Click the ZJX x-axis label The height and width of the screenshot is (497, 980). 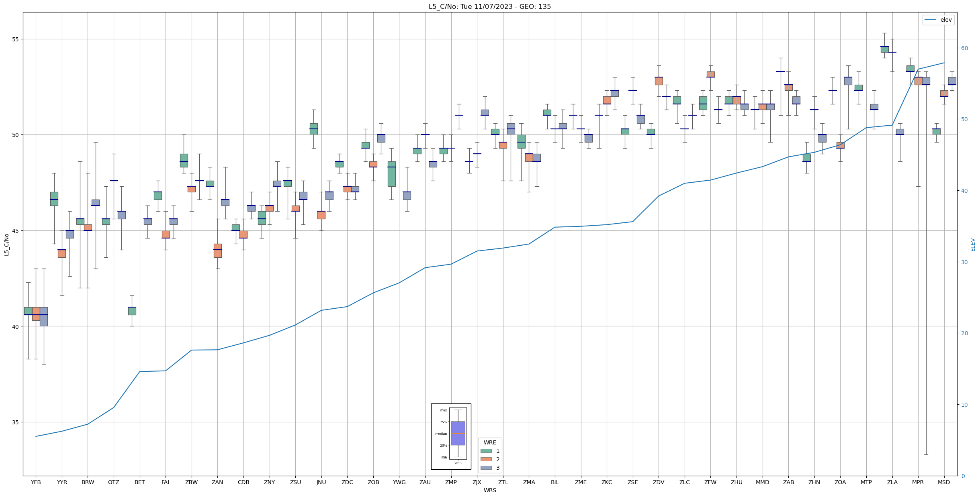point(477,482)
